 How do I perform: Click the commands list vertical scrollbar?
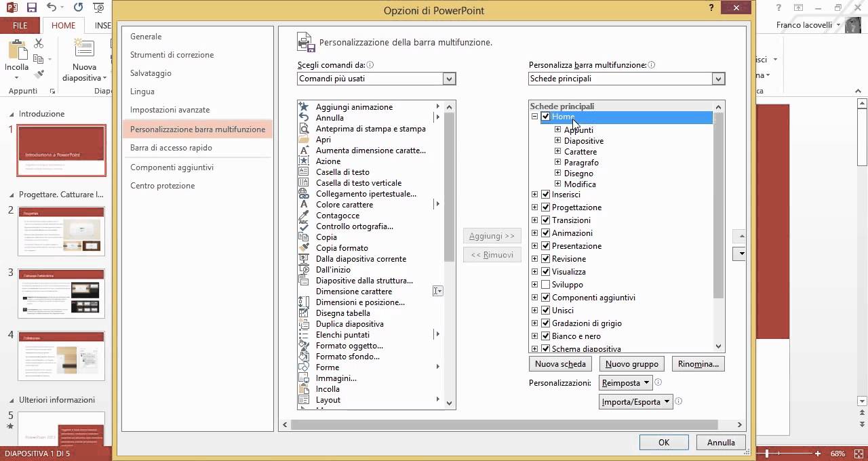pos(449,255)
